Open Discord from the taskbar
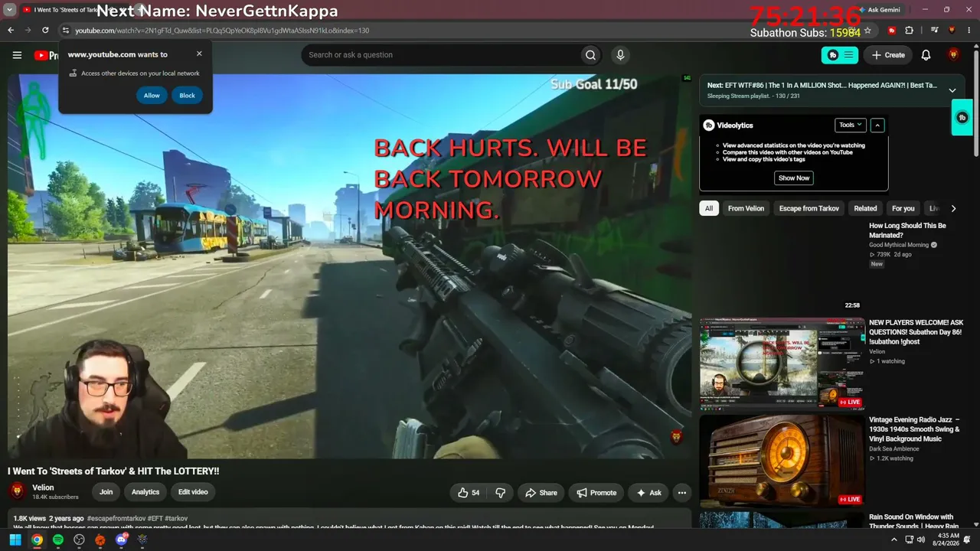This screenshot has width=980, height=551. [121, 540]
